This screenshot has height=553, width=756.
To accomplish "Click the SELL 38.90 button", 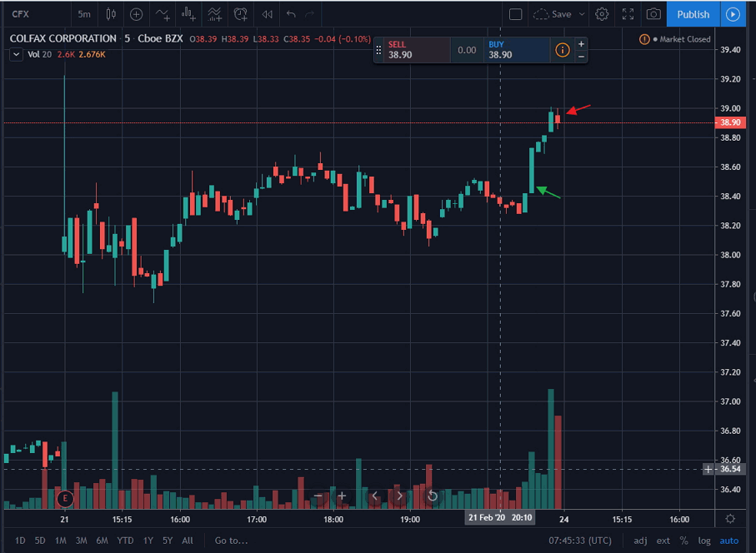I will coord(418,50).
